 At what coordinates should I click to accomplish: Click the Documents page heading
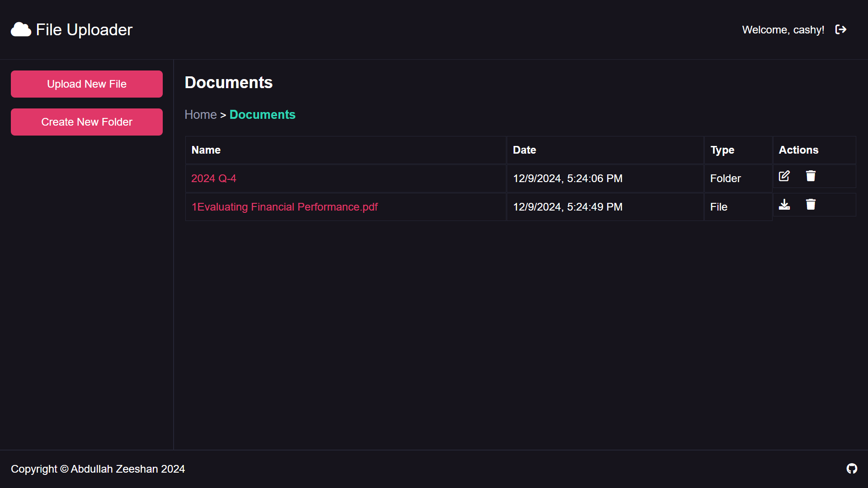pyautogui.click(x=228, y=83)
